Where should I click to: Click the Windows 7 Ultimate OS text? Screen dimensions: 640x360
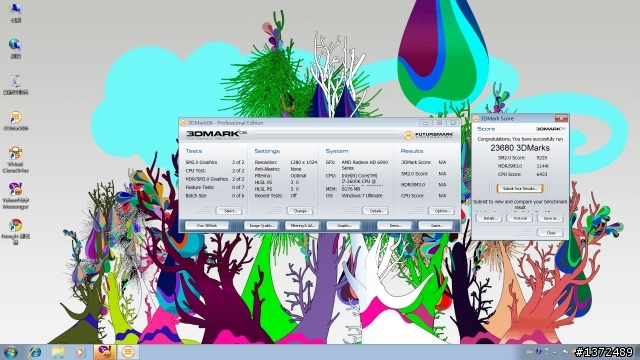click(362, 196)
